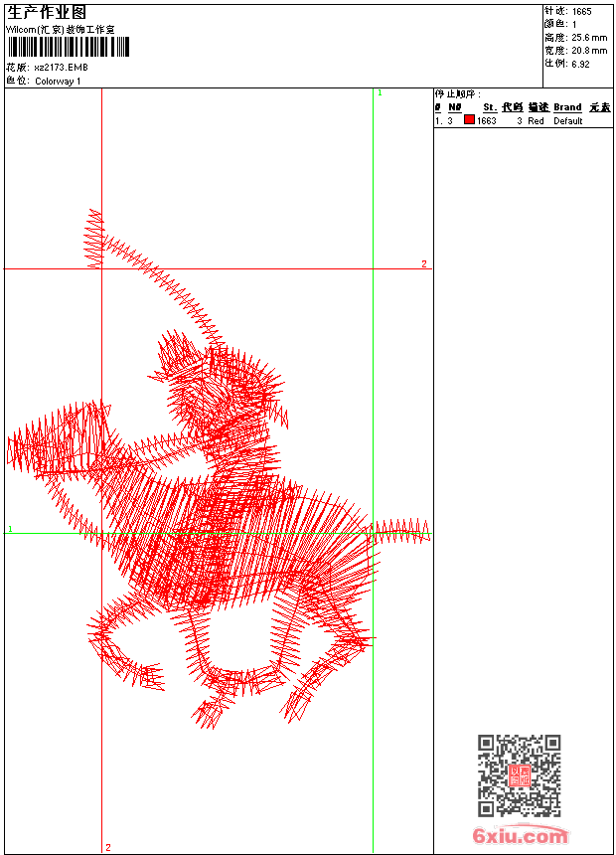Click the N# column header
The height and width of the screenshot is (855, 616).
click(x=455, y=107)
